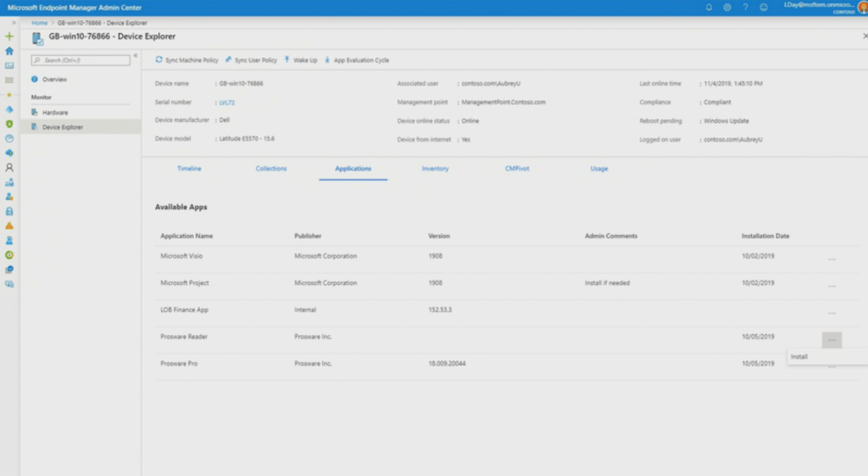This screenshot has width=868, height=476.
Task: Sort by Version column header
Action: pos(439,236)
